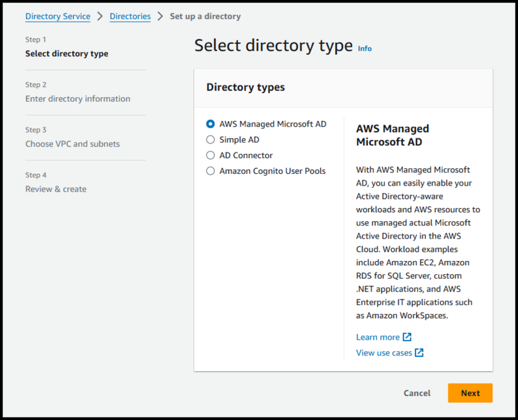Viewport: 518px width, 420px height.
Task: Select the AD Connector option
Action: point(210,155)
